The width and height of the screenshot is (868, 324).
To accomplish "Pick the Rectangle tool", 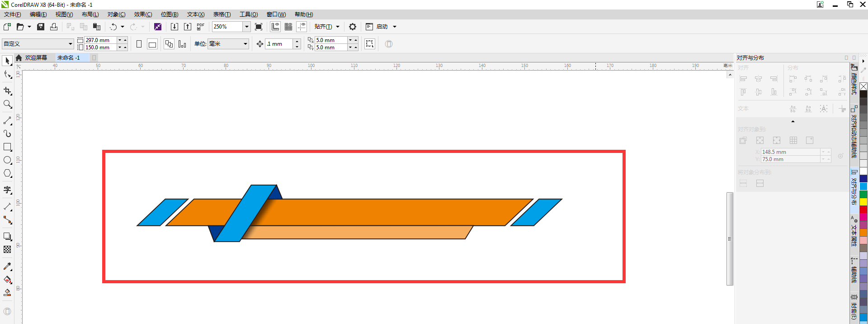I will 8,147.
